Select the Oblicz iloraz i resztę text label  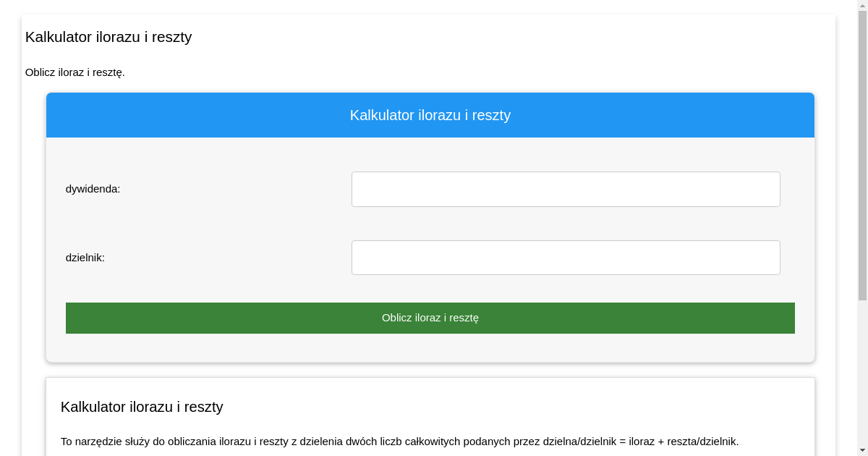pos(430,317)
